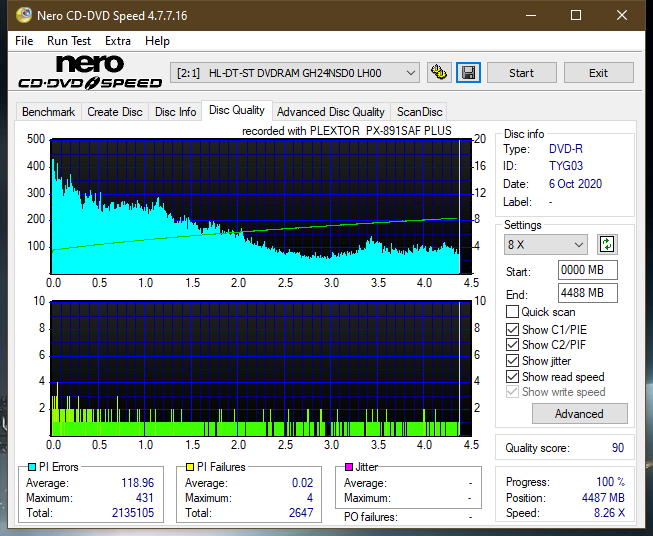653x536 pixels.
Task: Toggle the Show C1/PIE checkbox
Action: (512, 329)
